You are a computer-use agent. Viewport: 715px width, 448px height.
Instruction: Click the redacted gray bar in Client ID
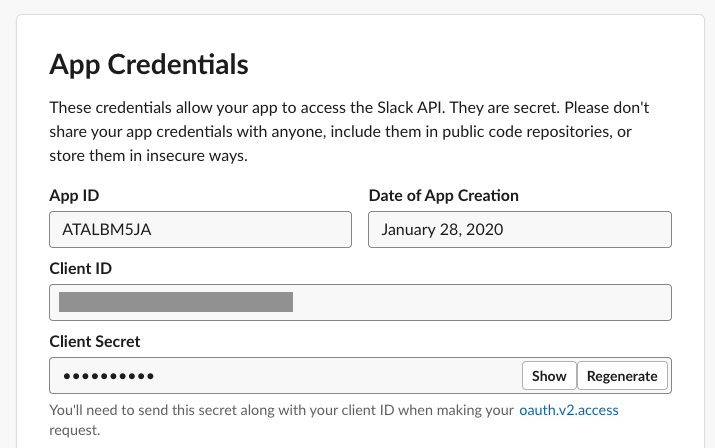pyautogui.click(x=176, y=302)
